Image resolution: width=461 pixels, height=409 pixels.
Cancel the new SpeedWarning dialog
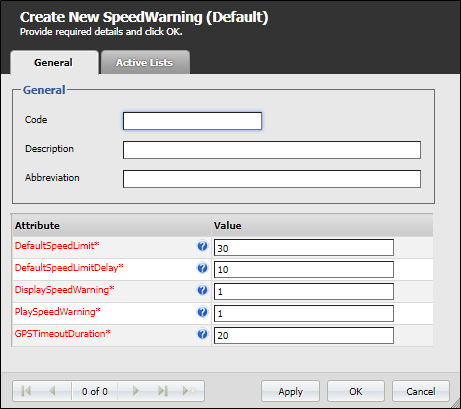click(421, 391)
